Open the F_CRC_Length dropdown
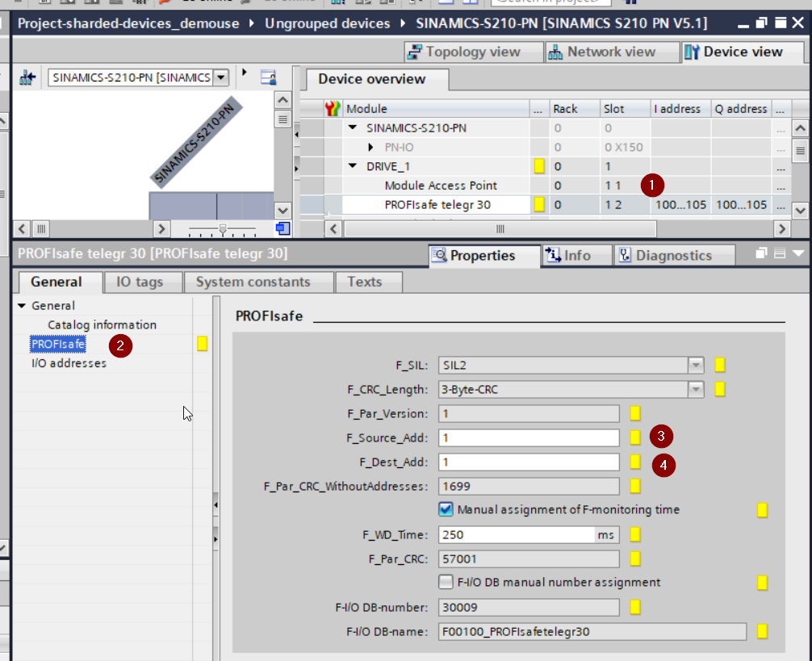 (696, 389)
